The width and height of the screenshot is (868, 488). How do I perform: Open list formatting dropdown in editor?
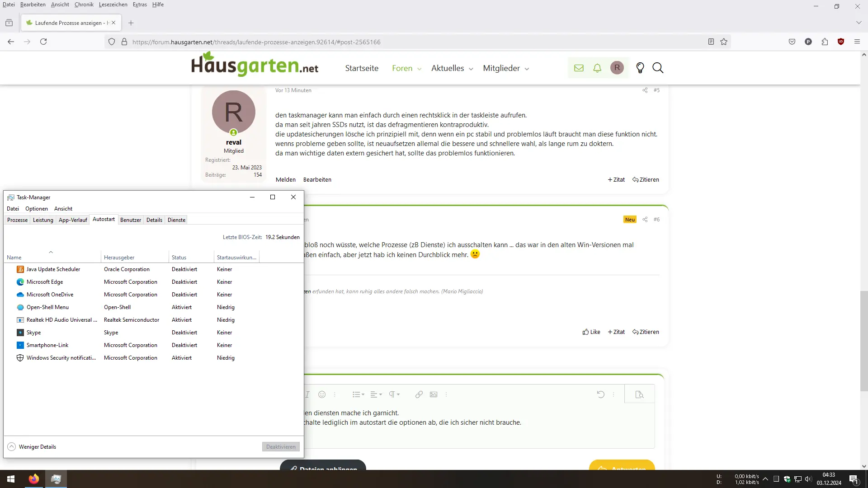pos(358,394)
